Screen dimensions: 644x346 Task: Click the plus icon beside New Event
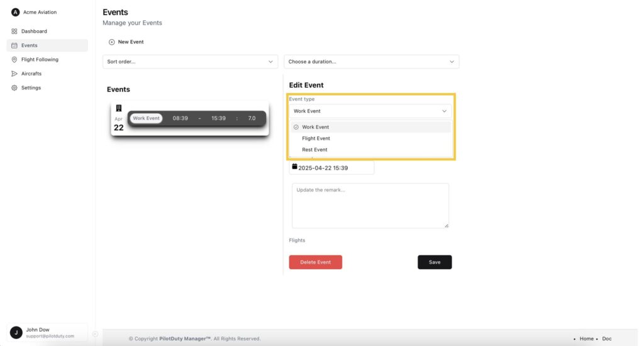pyautogui.click(x=112, y=42)
